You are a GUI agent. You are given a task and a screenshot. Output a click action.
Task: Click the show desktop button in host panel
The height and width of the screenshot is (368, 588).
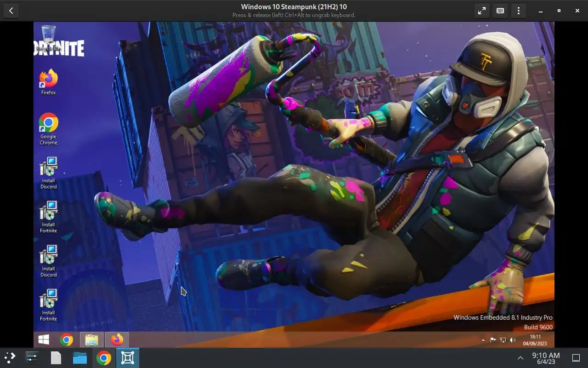(576, 358)
